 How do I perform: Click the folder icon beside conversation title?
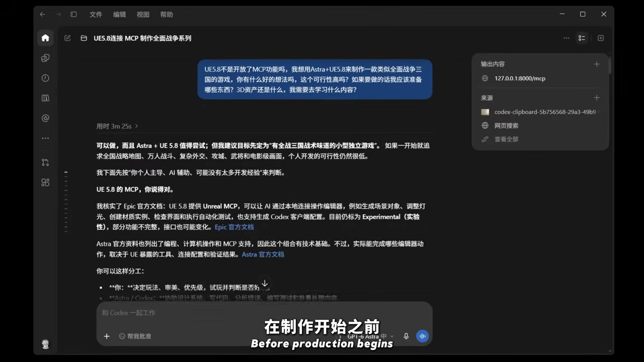tap(84, 38)
